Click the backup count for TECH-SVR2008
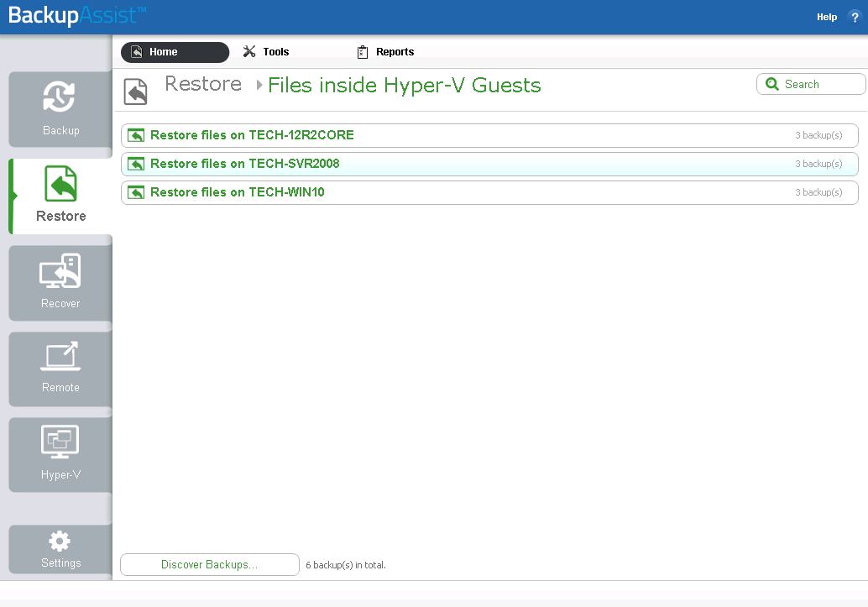The height and width of the screenshot is (607, 868). point(818,164)
